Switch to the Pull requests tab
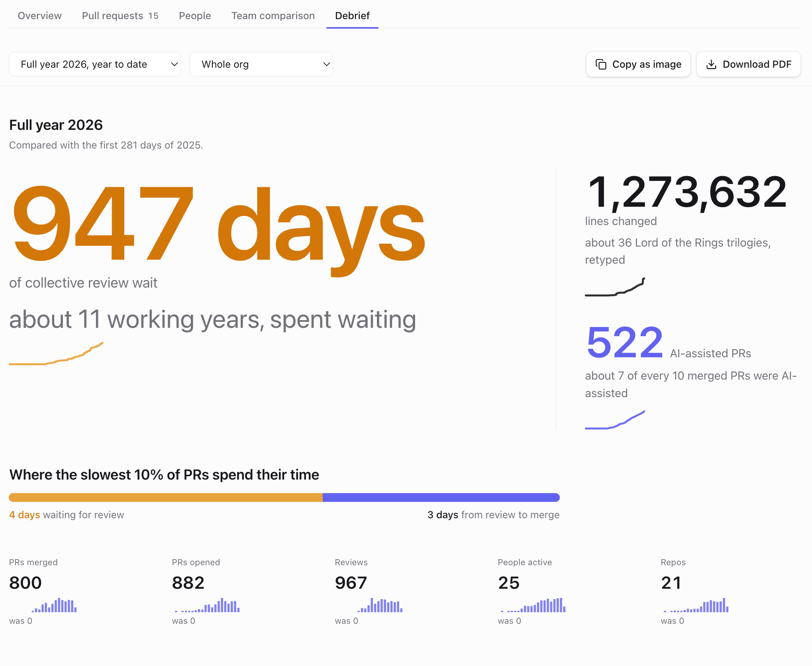 coord(120,16)
